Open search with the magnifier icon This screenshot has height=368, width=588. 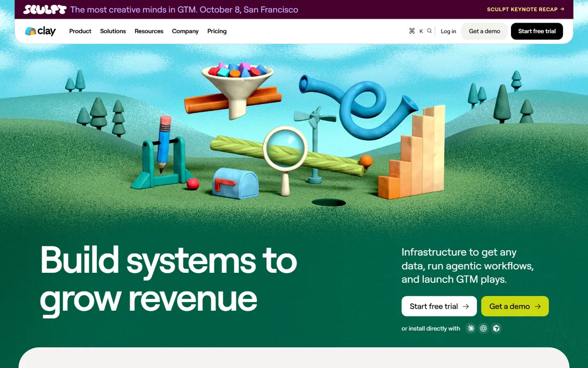point(429,31)
